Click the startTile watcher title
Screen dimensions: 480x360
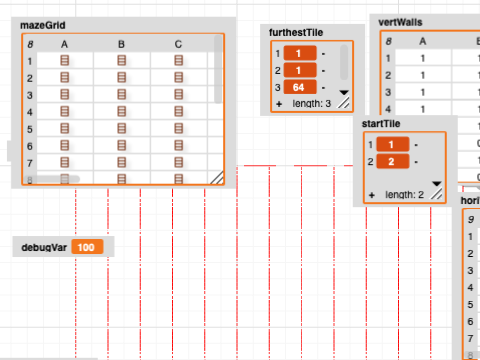(381, 124)
